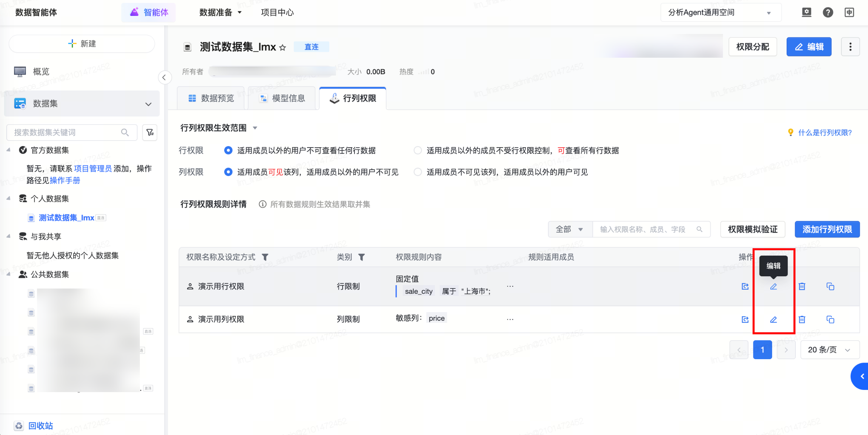
Task: Select 适用成员以外的用户不可查看任何行数据 radio
Action: point(228,151)
